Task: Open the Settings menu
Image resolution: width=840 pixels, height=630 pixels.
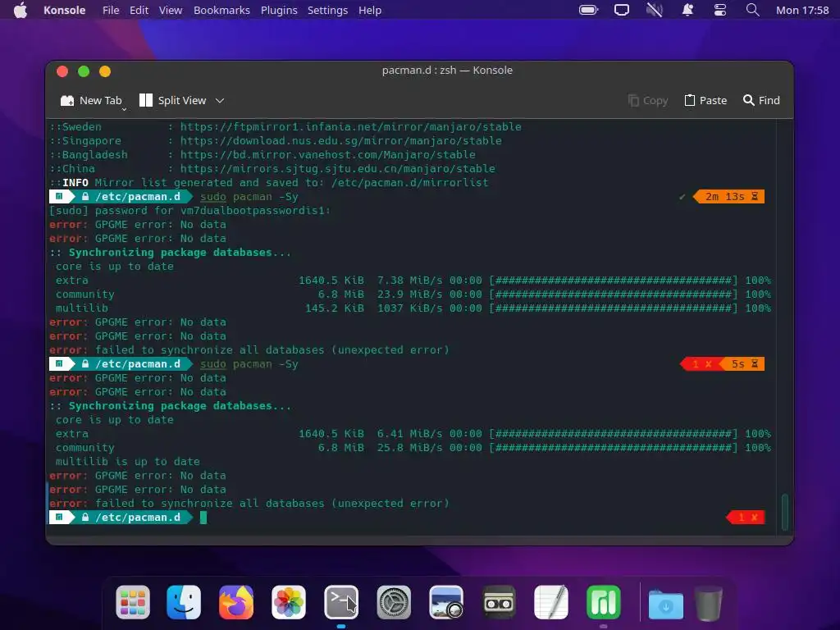Action: (x=327, y=10)
